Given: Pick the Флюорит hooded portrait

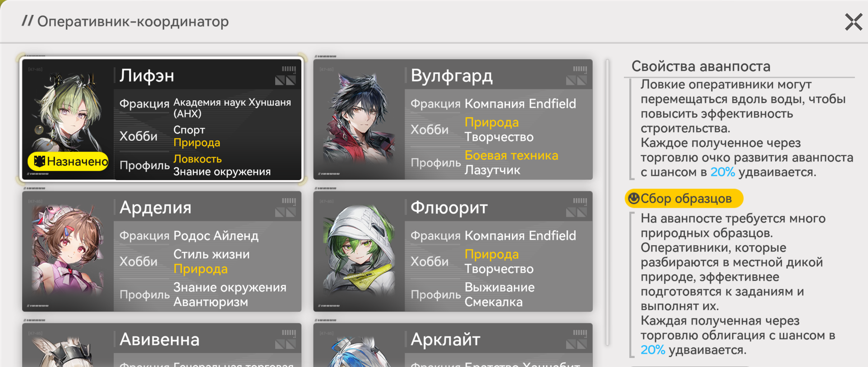Looking at the screenshot, I should pyautogui.click(x=359, y=251).
